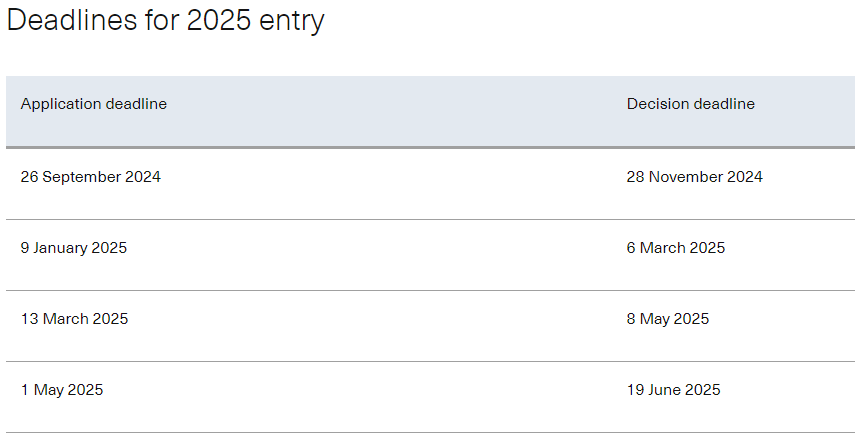Click the Deadlines for 2025 entry heading

[165, 21]
